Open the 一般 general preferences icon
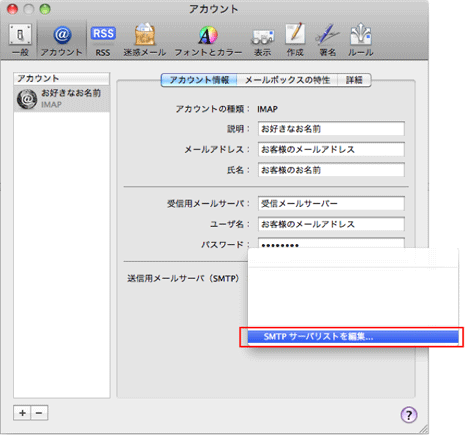 pyautogui.click(x=20, y=39)
